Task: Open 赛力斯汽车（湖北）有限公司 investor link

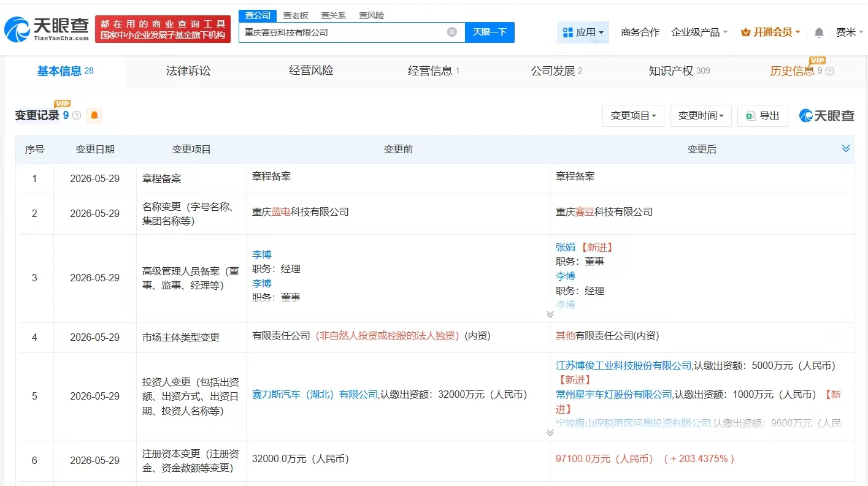Action: tap(315, 395)
